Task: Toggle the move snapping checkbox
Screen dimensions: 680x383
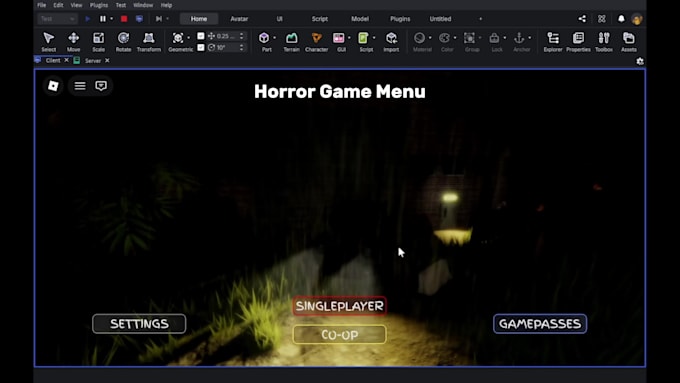Action: [201, 36]
